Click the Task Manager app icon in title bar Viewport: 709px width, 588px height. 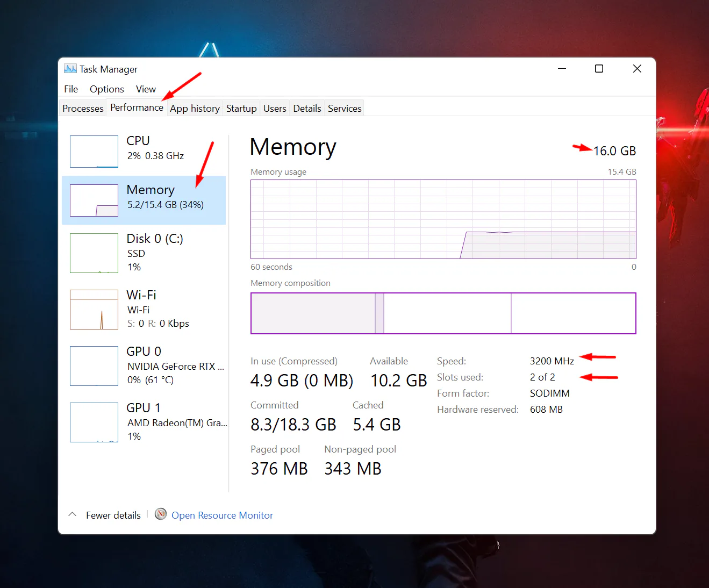click(x=70, y=69)
